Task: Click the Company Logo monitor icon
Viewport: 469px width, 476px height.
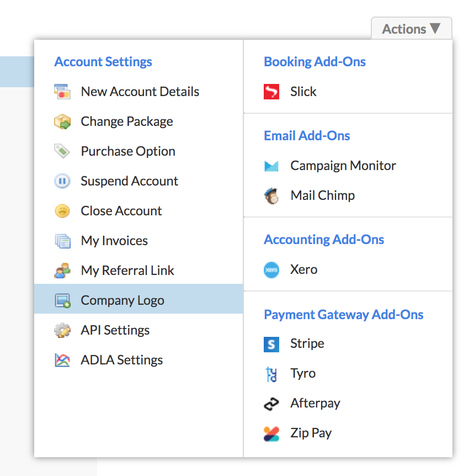Action: point(62,300)
